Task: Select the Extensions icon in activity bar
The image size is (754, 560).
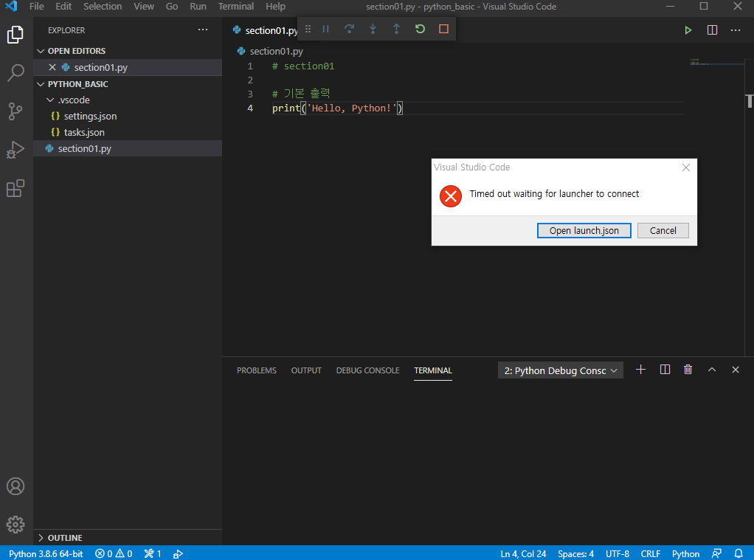Action: click(15, 188)
